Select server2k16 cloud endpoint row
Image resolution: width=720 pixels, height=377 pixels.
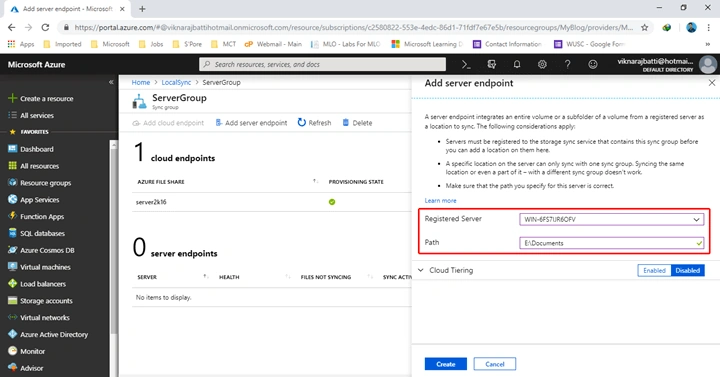271,202
